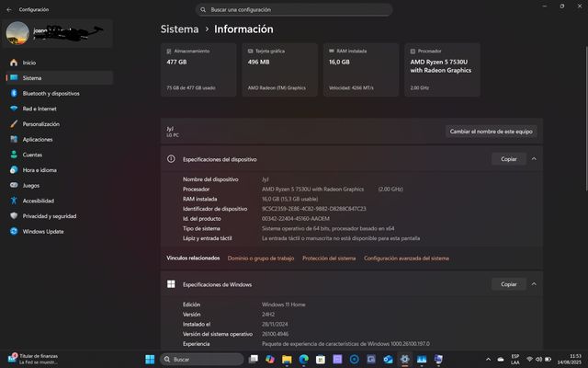Open Privacidad y seguridad settings
Screen dimensions: 588x368
[x=50, y=216]
